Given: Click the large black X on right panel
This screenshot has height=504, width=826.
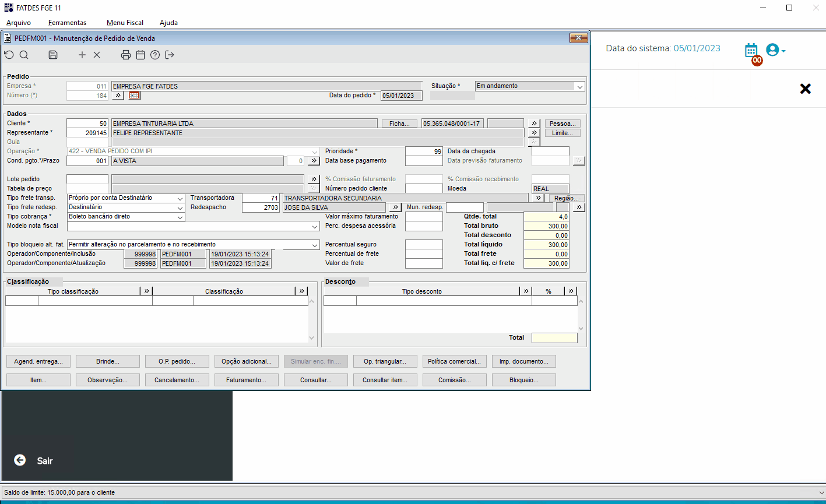Looking at the screenshot, I should [805, 89].
